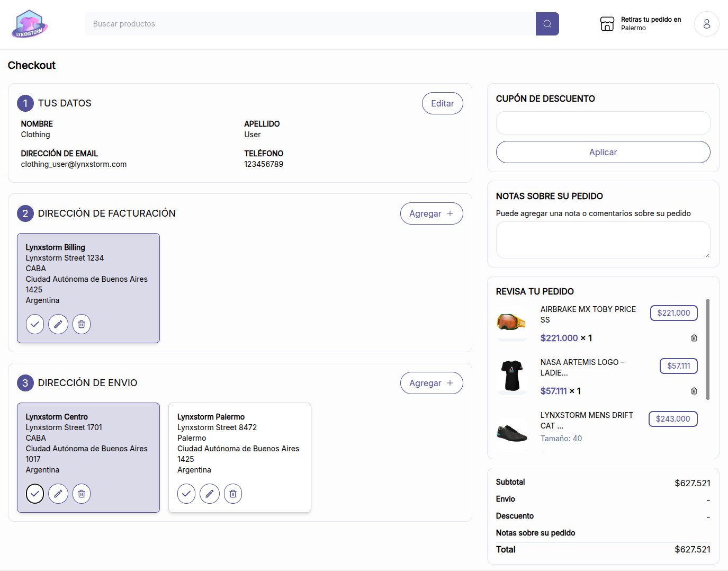The height and width of the screenshot is (571, 728).
Task: Click the Lynxstorm Mens Drift Cat thumbnail
Action: [x=512, y=432]
